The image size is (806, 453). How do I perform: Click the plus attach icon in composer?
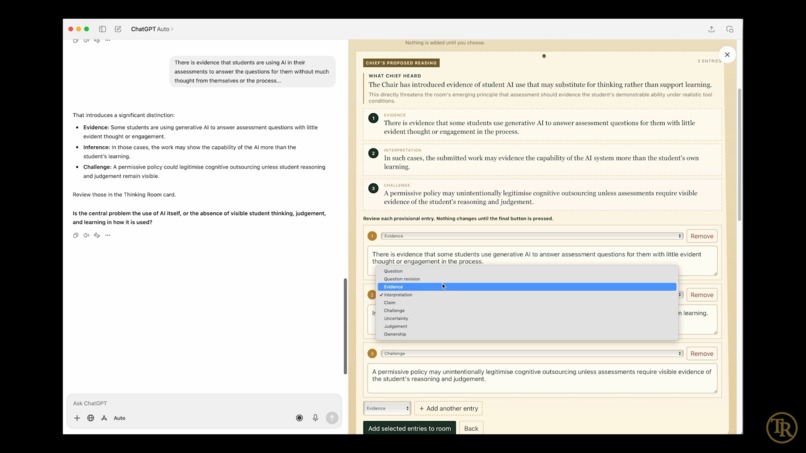pyautogui.click(x=77, y=418)
